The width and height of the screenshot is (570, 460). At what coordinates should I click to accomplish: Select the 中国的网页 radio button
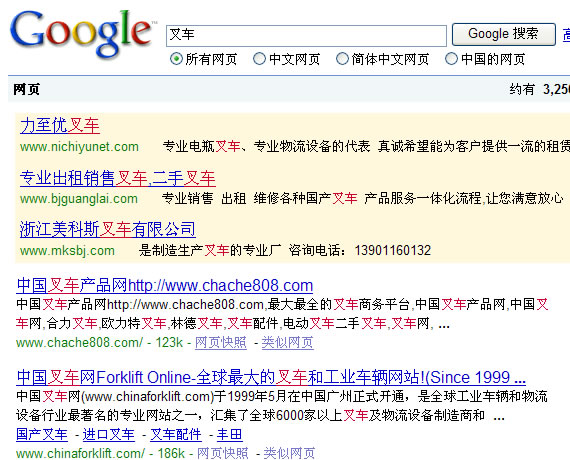(451, 59)
